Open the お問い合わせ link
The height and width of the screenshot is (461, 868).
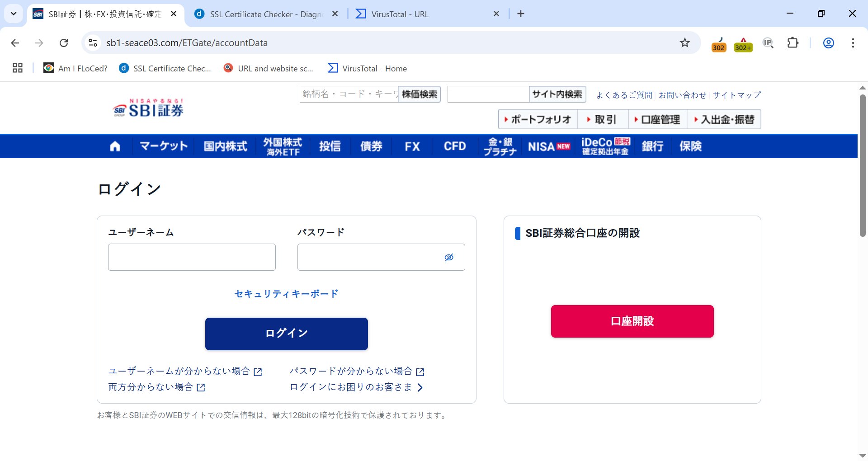682,95
